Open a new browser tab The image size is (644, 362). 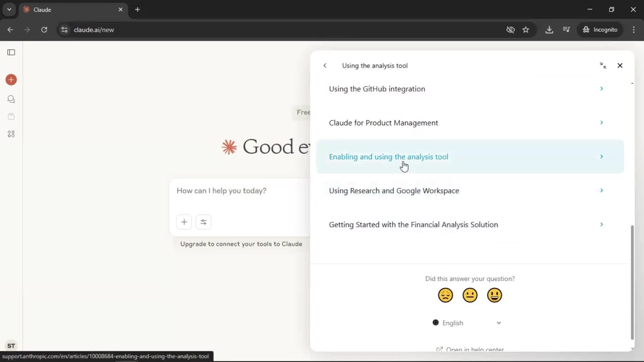point(138,9)
